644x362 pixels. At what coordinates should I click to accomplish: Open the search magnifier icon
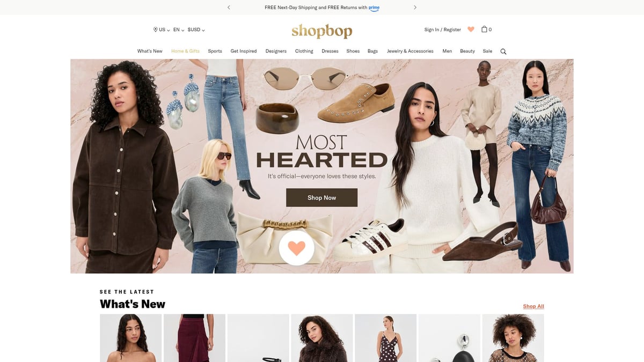(503, 51)
